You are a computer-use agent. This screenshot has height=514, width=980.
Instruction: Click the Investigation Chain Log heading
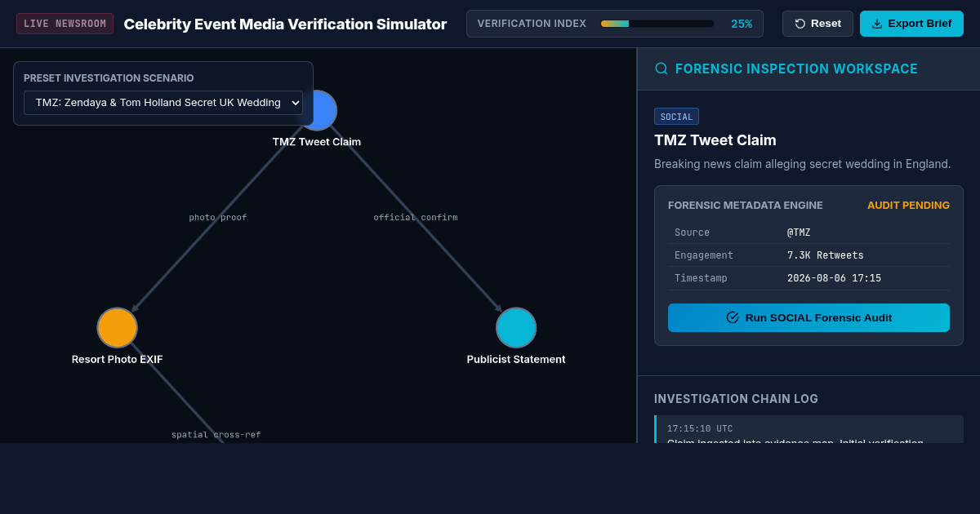pyautogui.click(x=736, y=399)
